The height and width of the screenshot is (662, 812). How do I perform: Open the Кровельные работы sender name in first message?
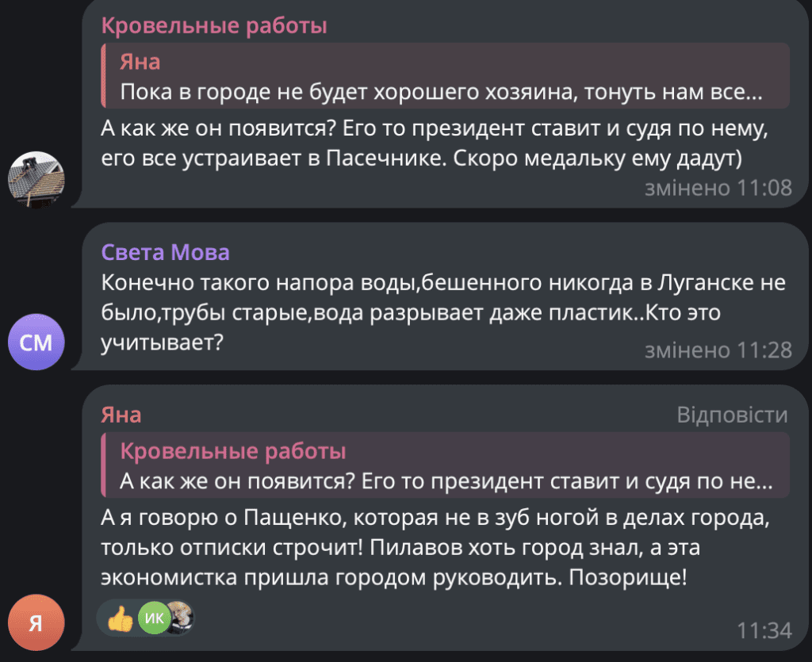click(214, 25)
